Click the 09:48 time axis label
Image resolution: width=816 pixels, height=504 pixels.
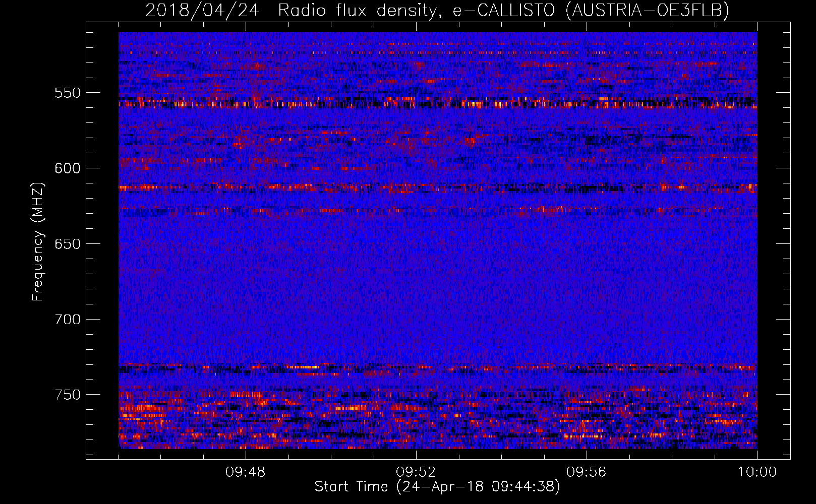(x=246, y=472)
